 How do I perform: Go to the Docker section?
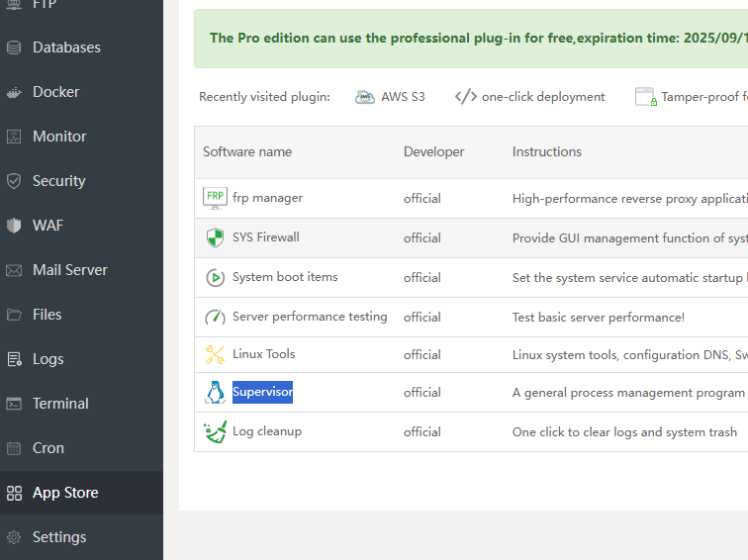(55, 92)
